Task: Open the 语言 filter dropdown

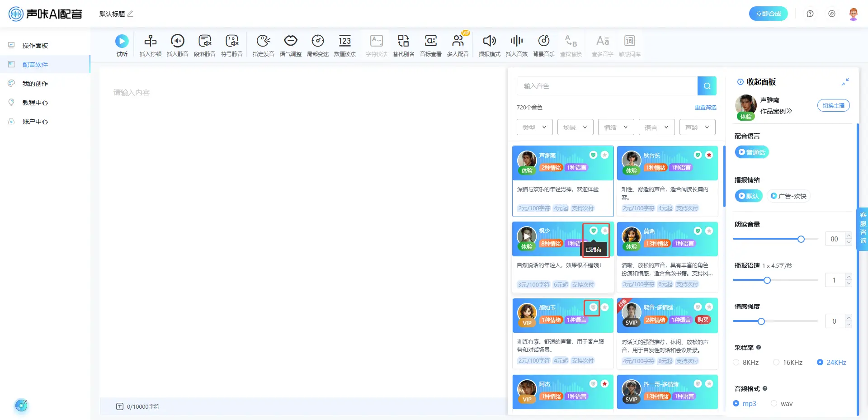Action: 656,127
